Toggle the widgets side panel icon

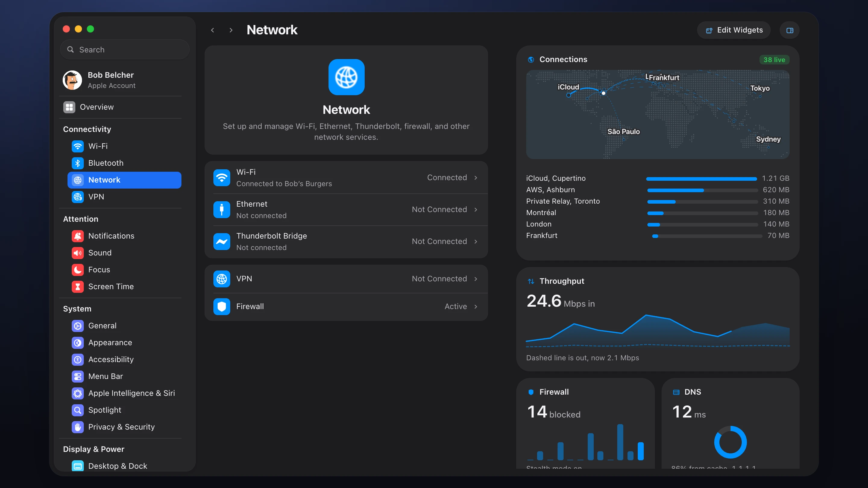click(790, 30)
